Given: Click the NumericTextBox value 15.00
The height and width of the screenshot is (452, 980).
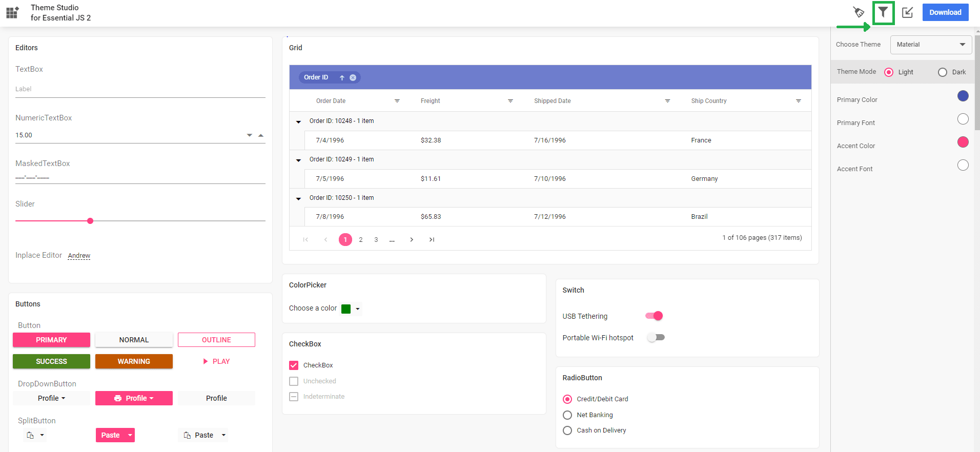Looking at the screenshot, I should [x=24, y=135].
